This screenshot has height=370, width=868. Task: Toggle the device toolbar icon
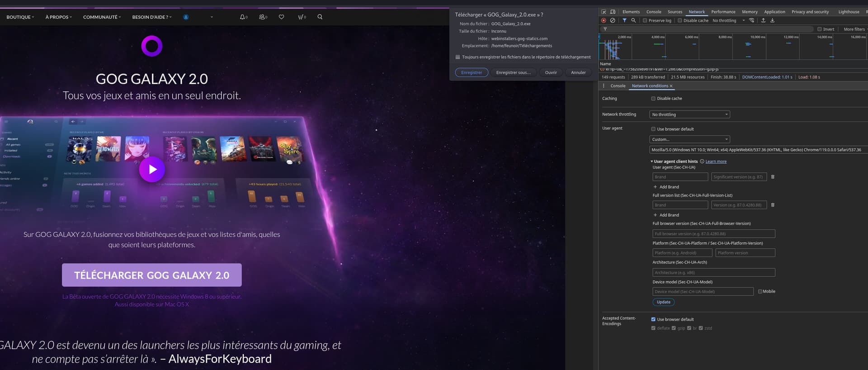coord(613,12)
